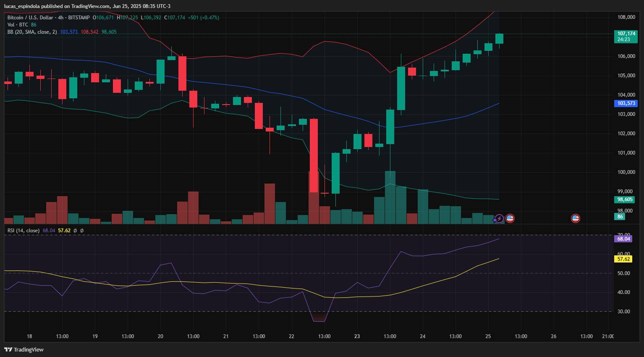Click the yellow 57.62 RSI average label
The height and width of the screenshot is (357, 644).
[623, 259]
